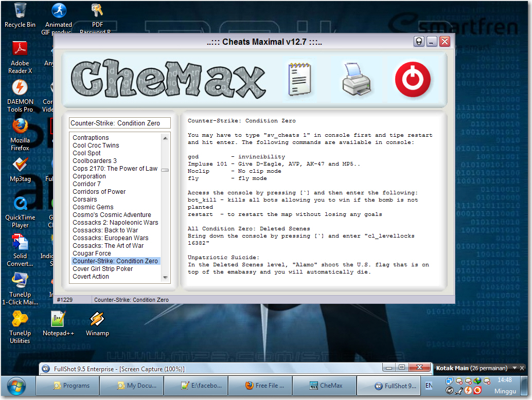Switch to My Documents taskbar button
532x400 pixels.
[x=132, y=386]
